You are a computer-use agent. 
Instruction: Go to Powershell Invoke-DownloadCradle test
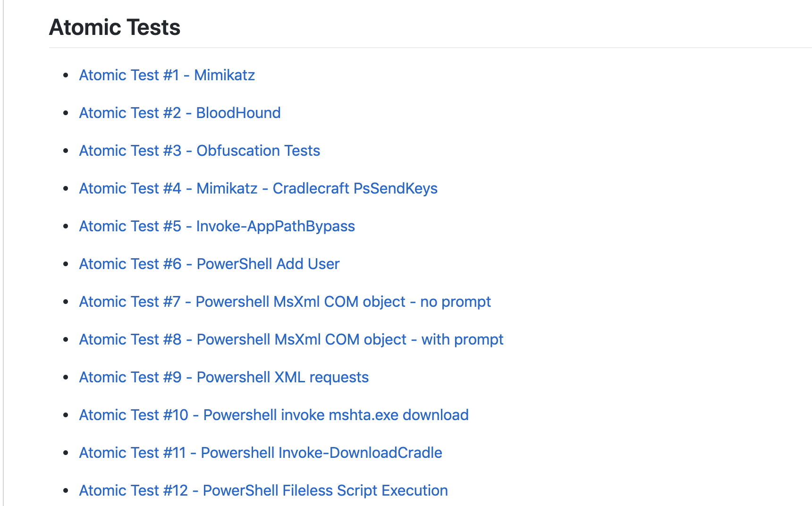pos(261,453)
